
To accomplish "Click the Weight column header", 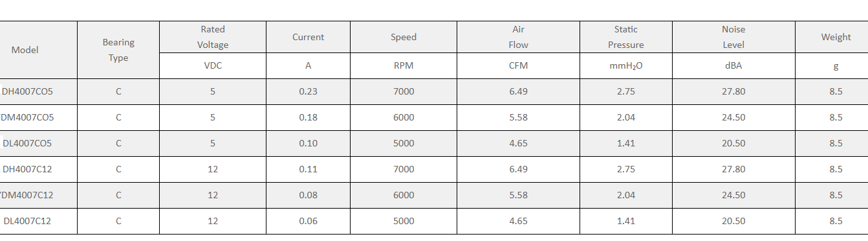I will click(836, 37).
